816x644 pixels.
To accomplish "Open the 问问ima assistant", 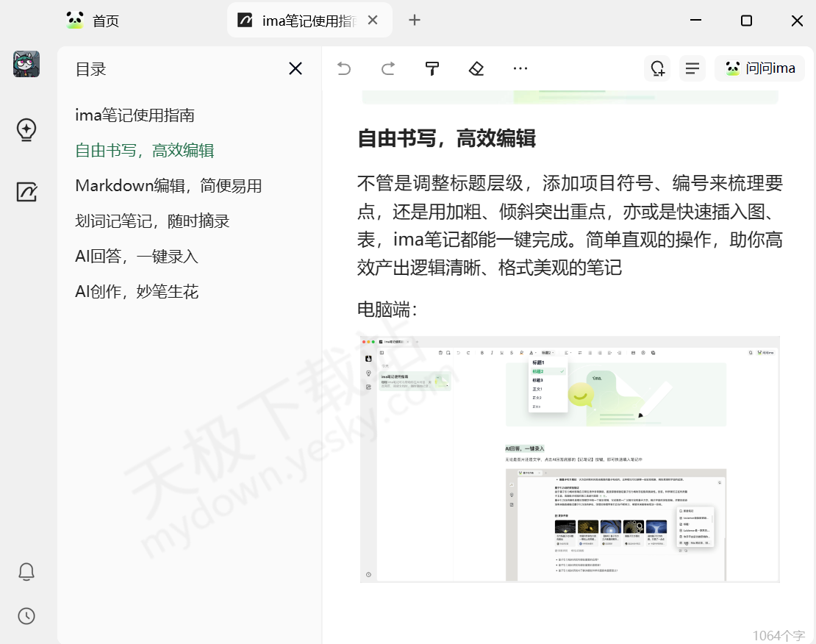I will click(759, 69).
